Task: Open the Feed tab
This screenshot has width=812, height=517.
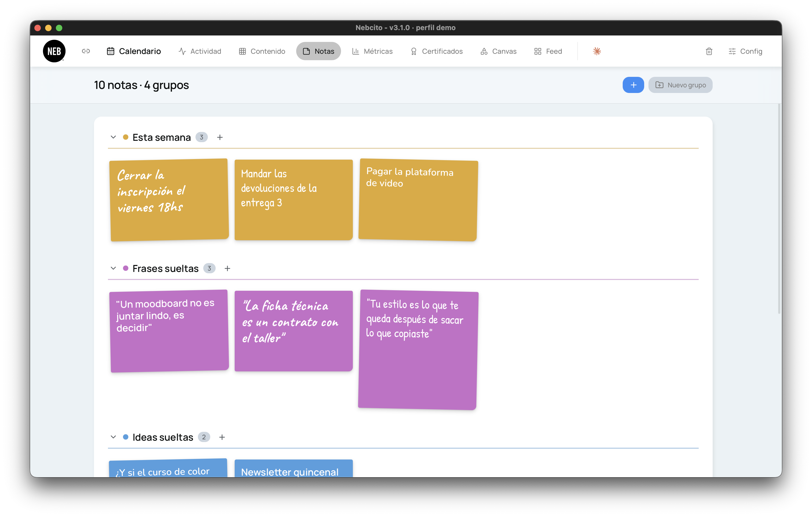Action: pyautogui.click(x=548, y=51)
